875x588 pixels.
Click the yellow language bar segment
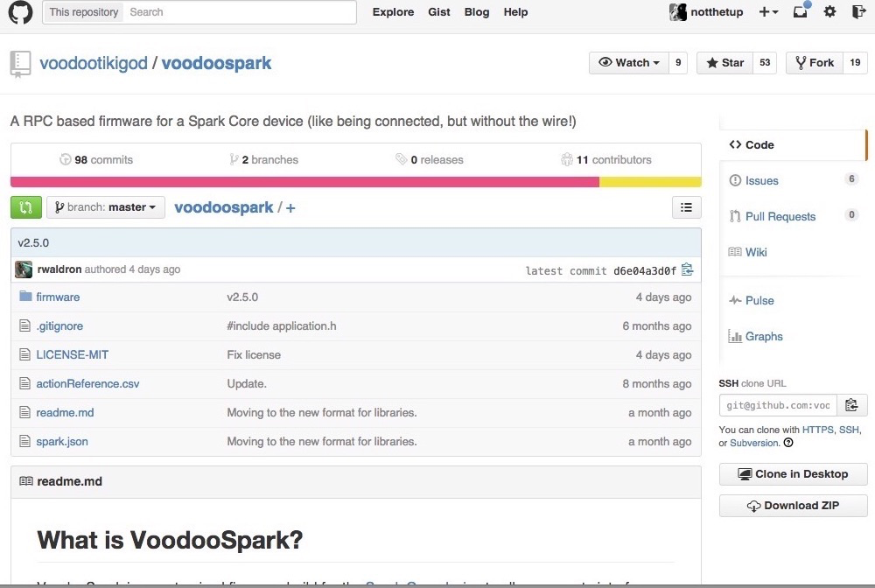pyautogui.click(x=650, y=182)
